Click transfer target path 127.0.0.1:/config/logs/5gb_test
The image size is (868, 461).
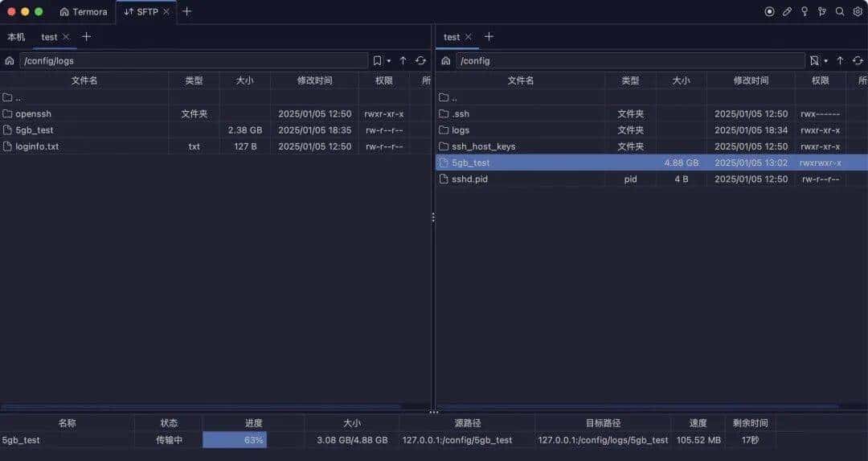pos(603,440)
